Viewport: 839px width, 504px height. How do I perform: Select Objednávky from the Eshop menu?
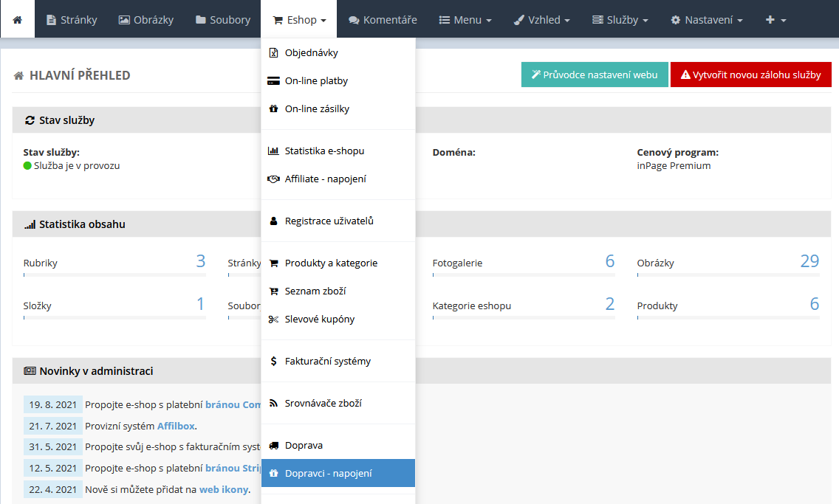pyautogui.click(x=311, y=53)
